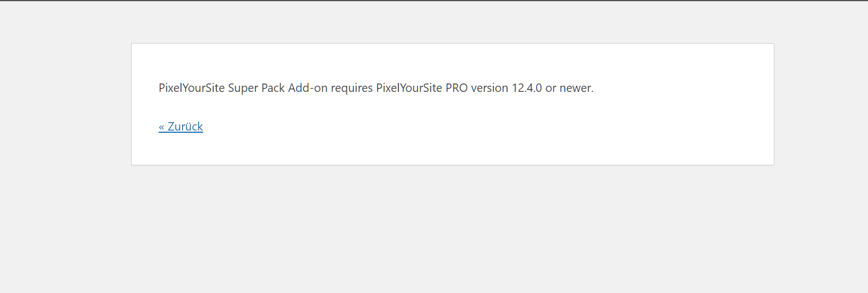The height and width of the screenshot is (293, 868).
Task: Click the "PRO" word in the error
Action: [457, 88]
